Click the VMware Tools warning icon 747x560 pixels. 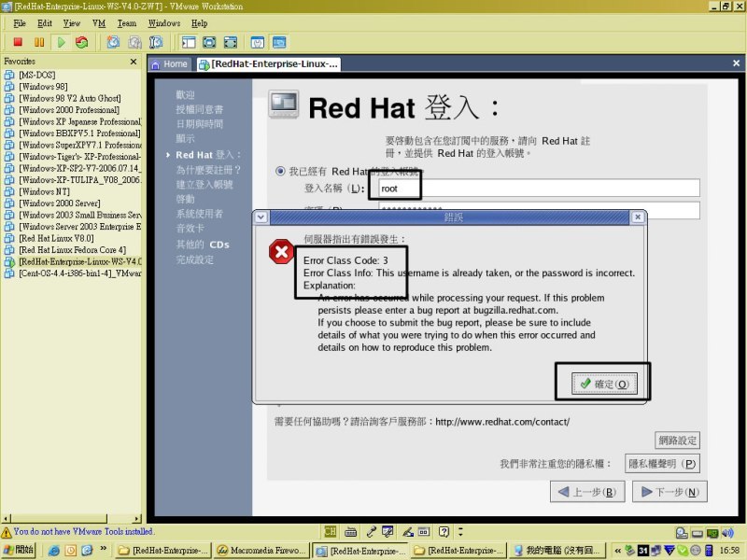(x=7, y=532)
